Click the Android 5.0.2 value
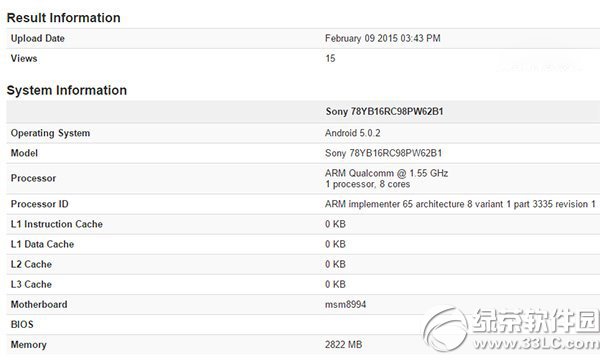The height and width of the screenshot is (363, 600). tap(352, 133)
